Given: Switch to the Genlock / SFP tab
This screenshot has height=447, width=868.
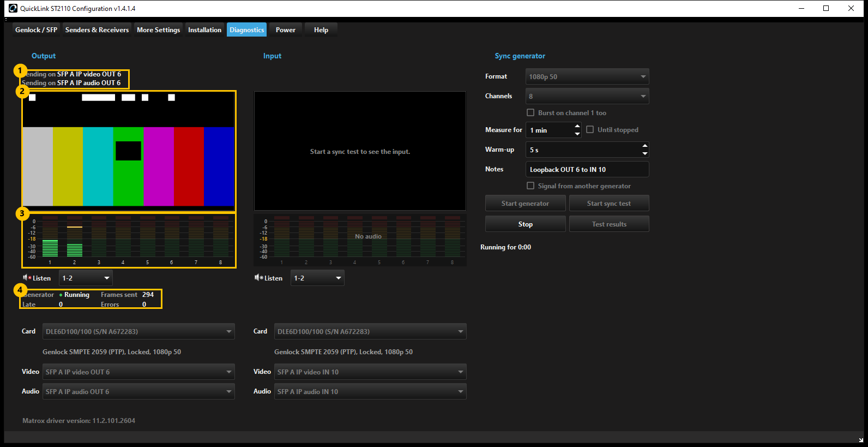Looking at the screenshot, I should tap(36, 30).
